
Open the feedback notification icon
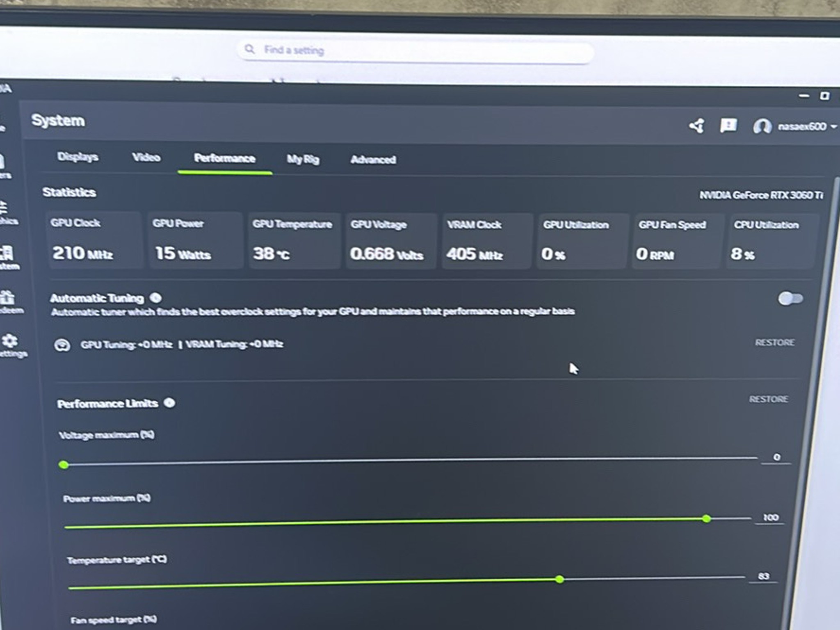click(x=728, y=126)
